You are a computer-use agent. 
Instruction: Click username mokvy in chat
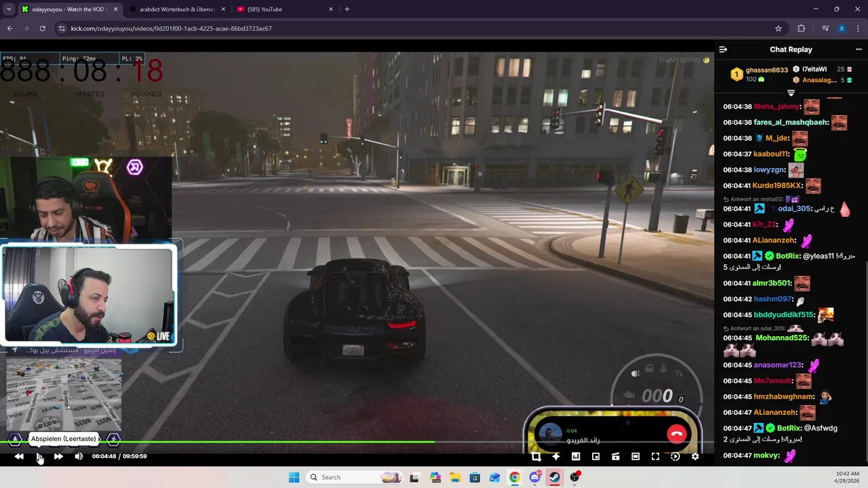(x=767, y=455)
